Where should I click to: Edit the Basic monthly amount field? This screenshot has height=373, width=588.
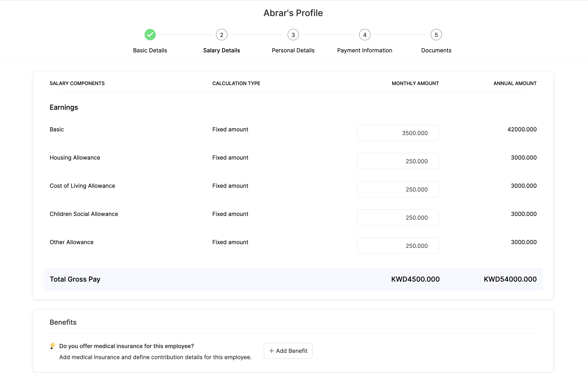[398, 133]
